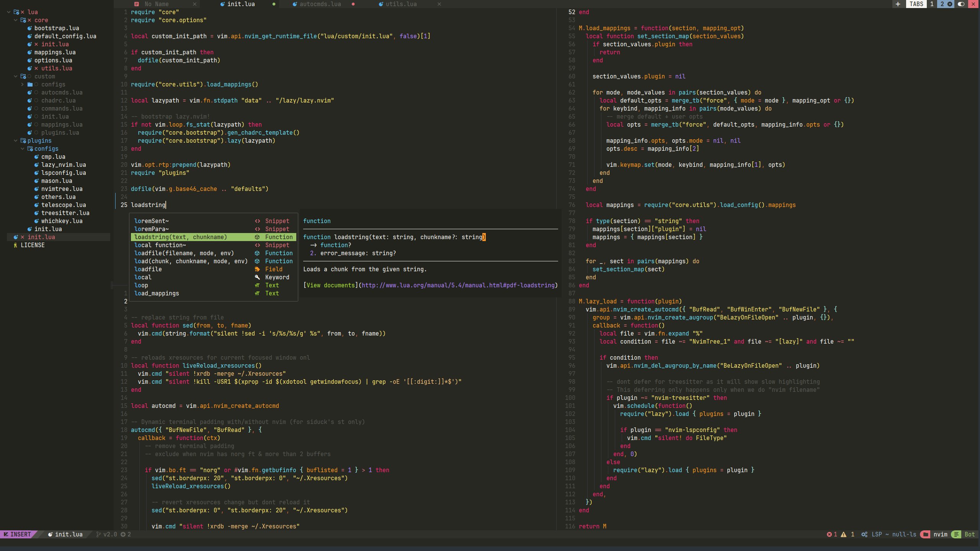This screenshot has height=551, width=980.
Task: Click the error count icon in statusline
Action: coord(829,535)
